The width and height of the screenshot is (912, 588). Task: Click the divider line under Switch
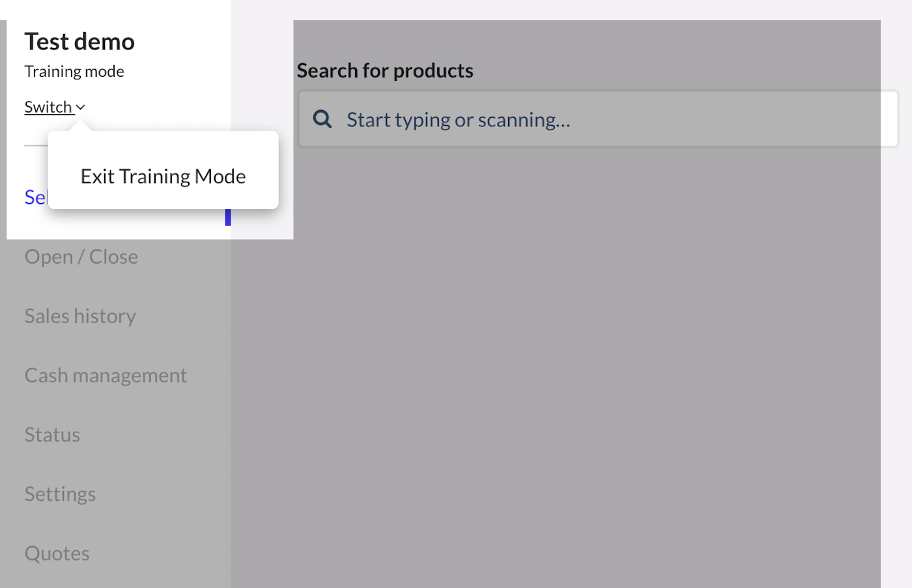point(36,146)
